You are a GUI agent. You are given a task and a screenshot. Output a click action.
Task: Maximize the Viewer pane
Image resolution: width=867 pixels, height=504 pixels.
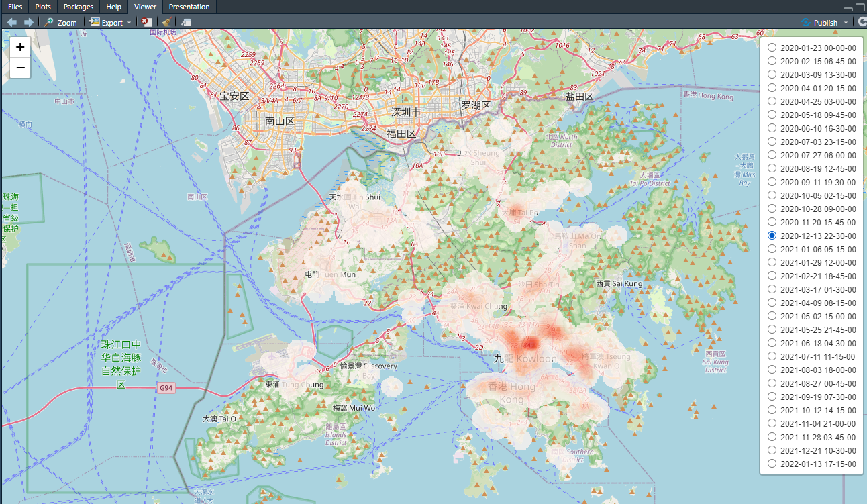coord(860,7)
